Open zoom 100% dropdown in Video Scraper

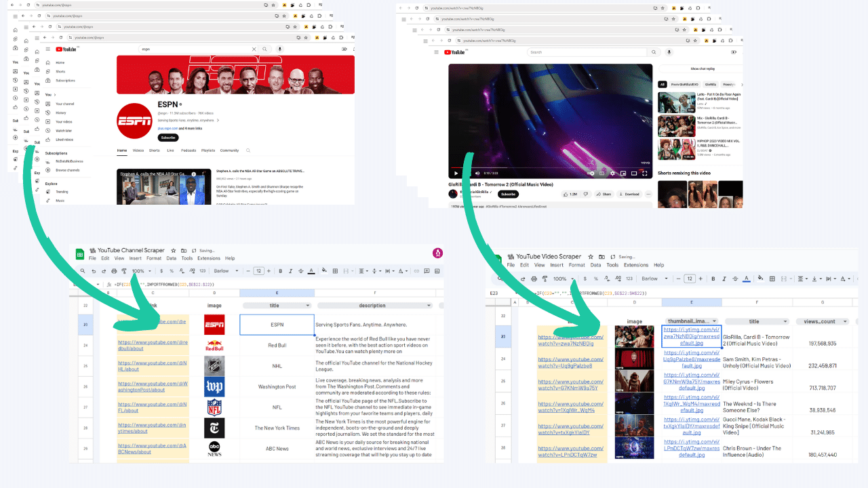(x=564, y=279)
